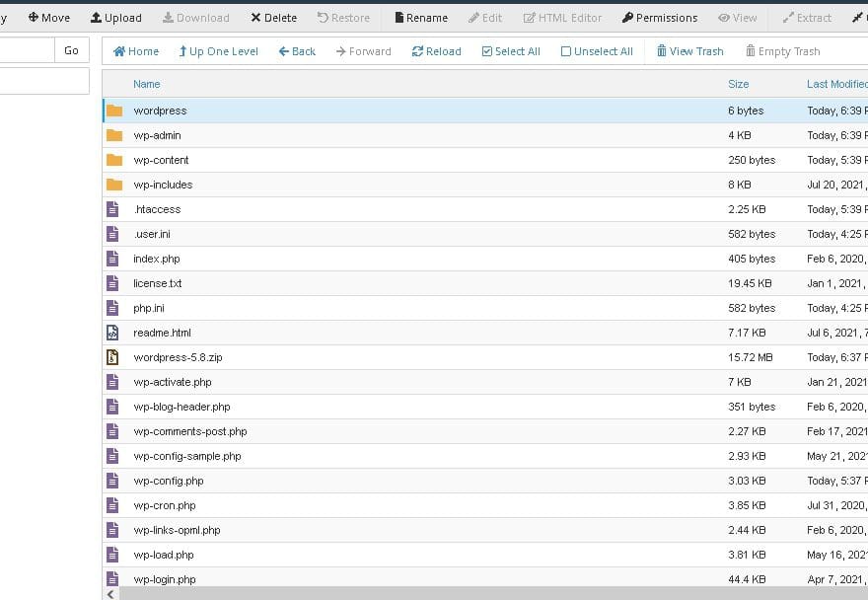
Task: Click the wp-cron.php file icon
Action: 112,505
